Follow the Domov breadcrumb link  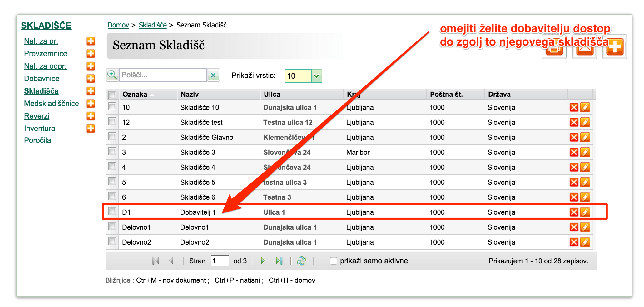118,25
